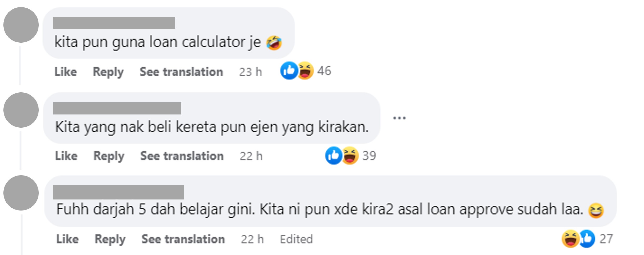Screen dimensions: 644x255
Task: Open first commenter's profile picture
Action: click(x=21, y=25)
